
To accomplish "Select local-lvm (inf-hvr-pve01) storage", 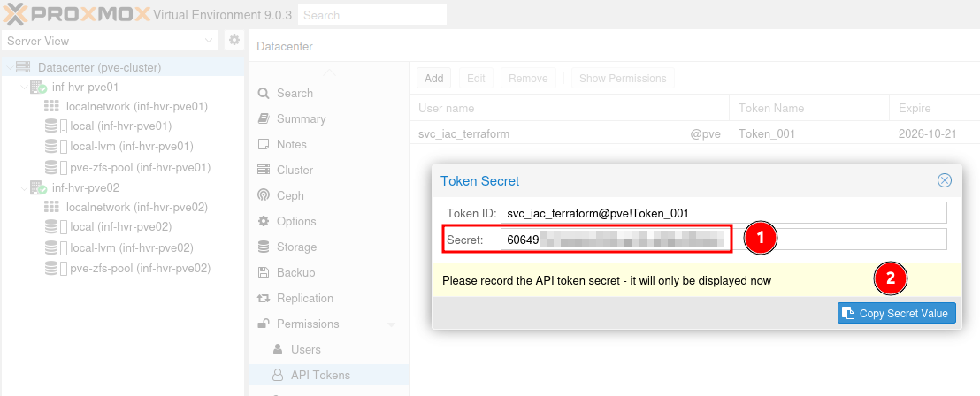I will coord(132,147).
